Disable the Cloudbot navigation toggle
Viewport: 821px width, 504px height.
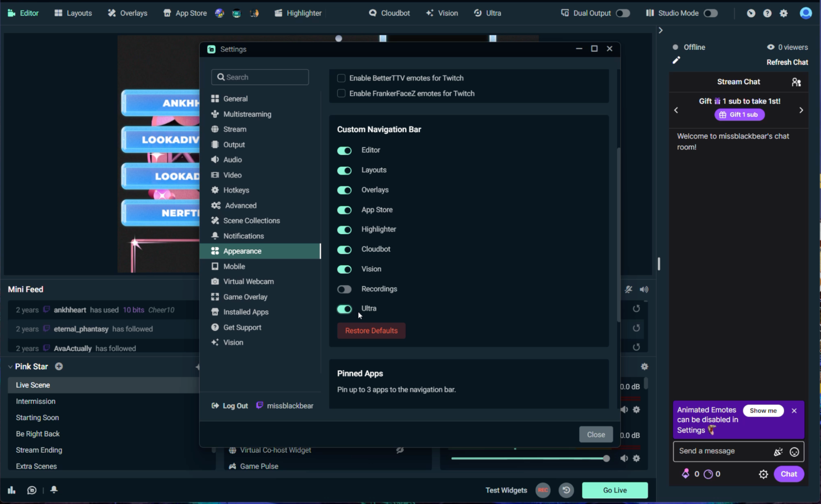(x=344, y=249)
